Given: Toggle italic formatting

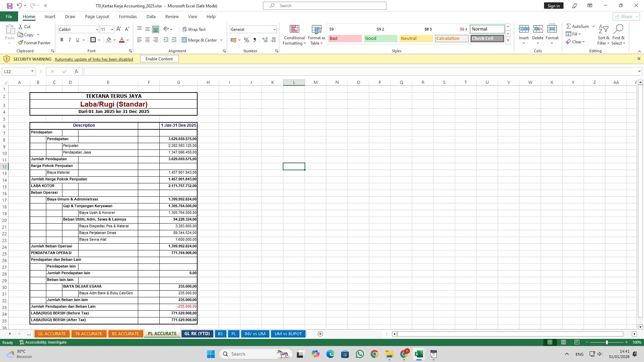Looking at the screenshot, I should point(69,40).
